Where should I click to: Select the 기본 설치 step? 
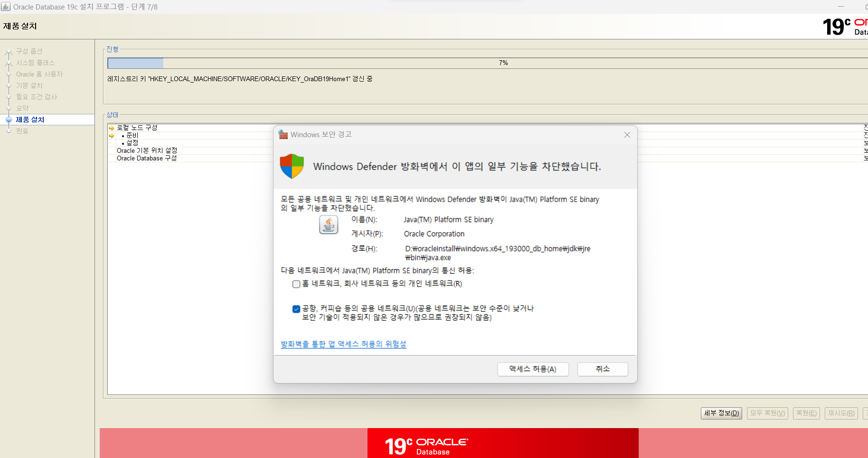tap(29, 85)
